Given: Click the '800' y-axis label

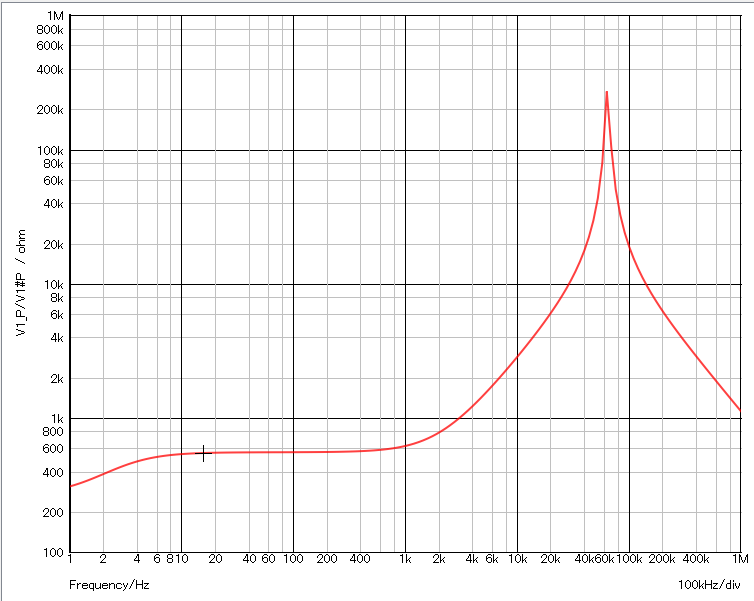Looking at the screenshot, I should [x=53, y=431].
